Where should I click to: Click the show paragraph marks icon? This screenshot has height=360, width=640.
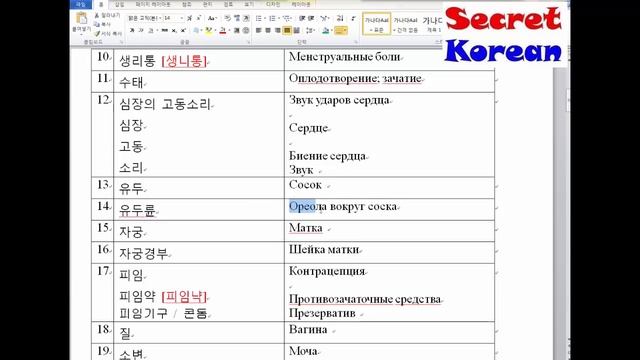point(353,18)
